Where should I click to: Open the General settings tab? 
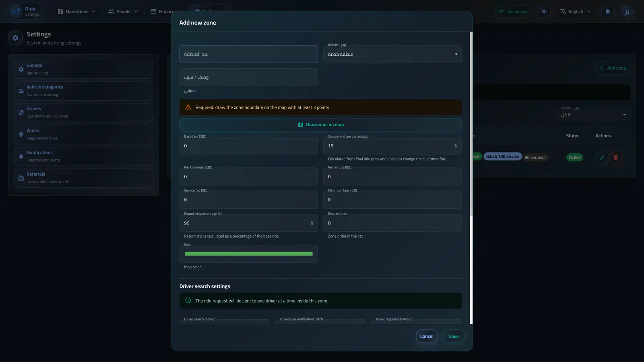tap(83, 69)
